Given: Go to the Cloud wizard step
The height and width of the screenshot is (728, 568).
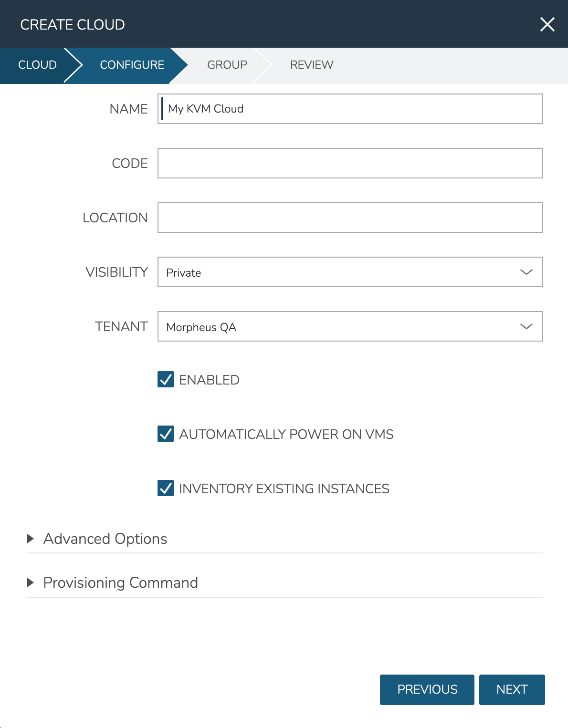Looking at the screenshot, I should tap(37, 65).
